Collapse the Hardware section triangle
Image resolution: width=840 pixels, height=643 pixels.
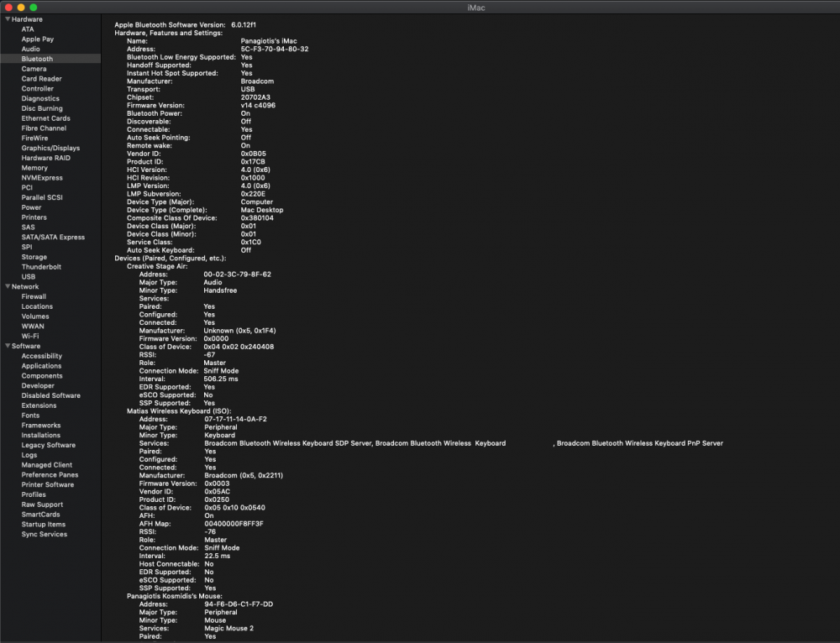point(8,19)
